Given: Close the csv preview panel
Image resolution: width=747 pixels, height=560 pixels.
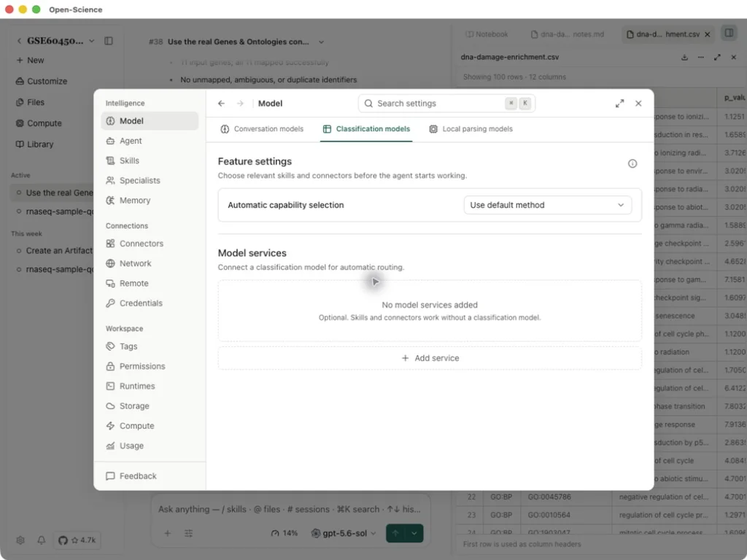Looking at the screenshot, I should click(734, 57).
